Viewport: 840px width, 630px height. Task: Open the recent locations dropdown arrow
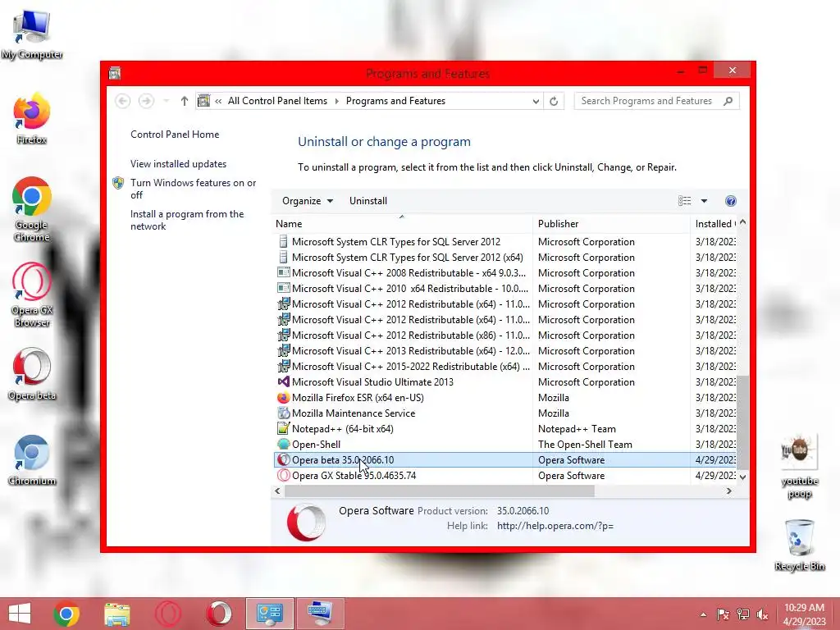pos(166,101)
